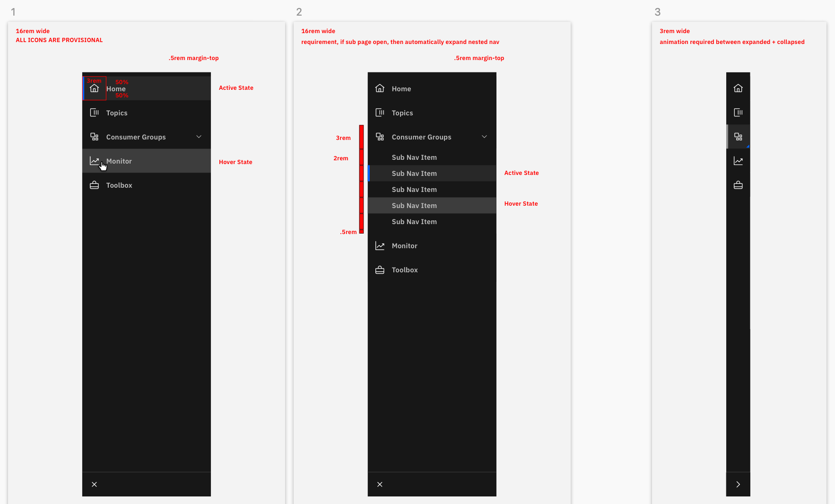Collapse the expanded Consumer Groups section in sidebar 2
835x504 pixels.
[x=485, y=137]
